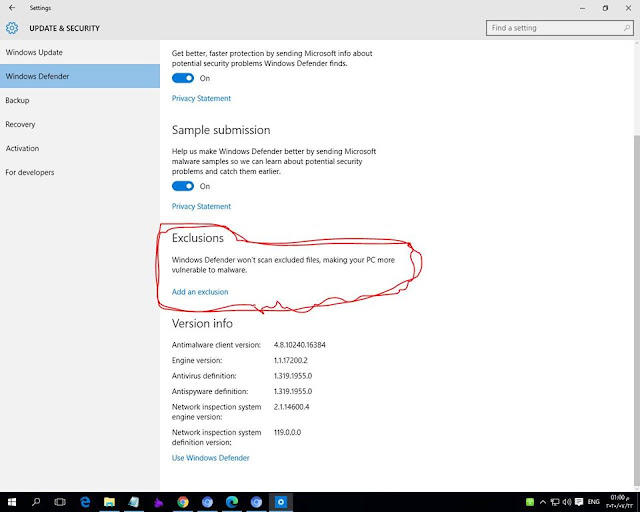The image size is (640, 512).
Task: Select the Engine version value 1.1.17200.2
Action: [x=291, y=361]
